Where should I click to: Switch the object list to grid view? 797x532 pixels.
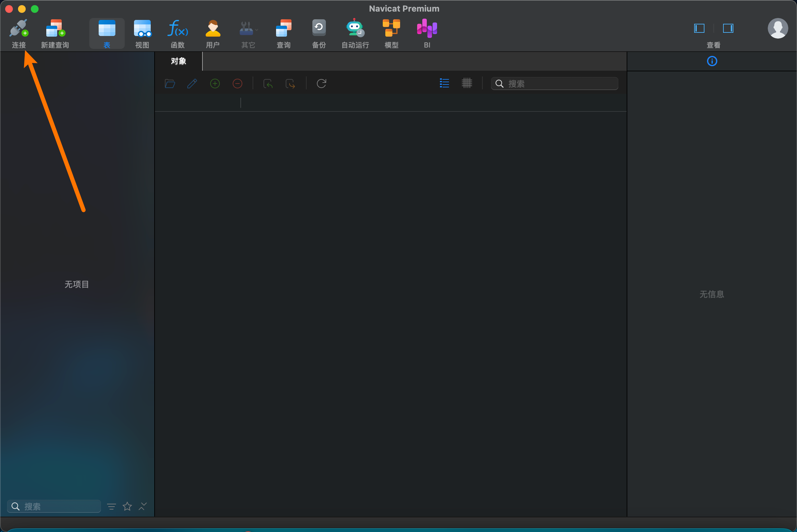click(x=467, y=83)
